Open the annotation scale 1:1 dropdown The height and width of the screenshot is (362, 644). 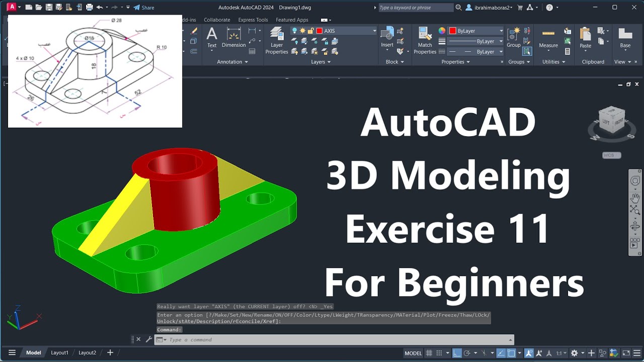pos(561,353)
